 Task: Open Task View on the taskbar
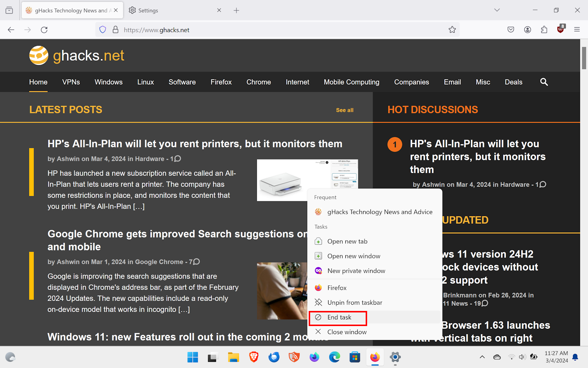(x=213, y=357)
